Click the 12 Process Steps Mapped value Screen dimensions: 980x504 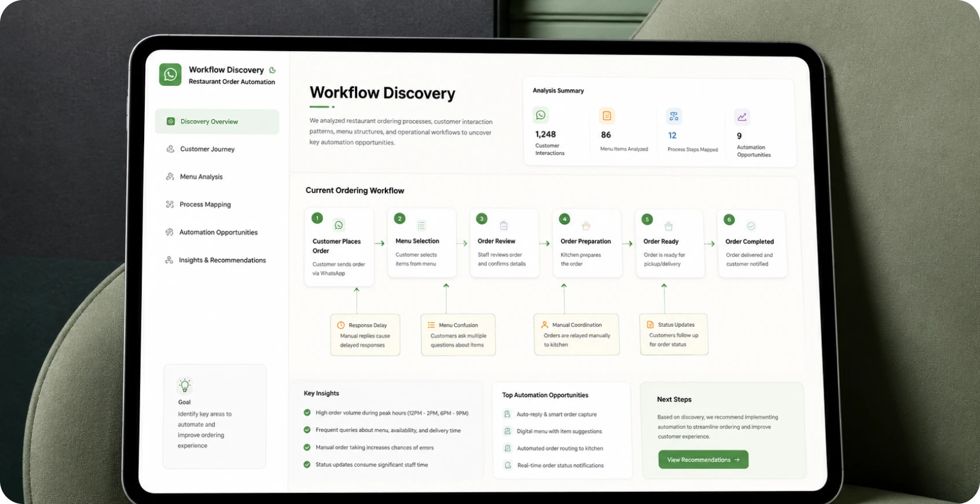tap(672, 136)
